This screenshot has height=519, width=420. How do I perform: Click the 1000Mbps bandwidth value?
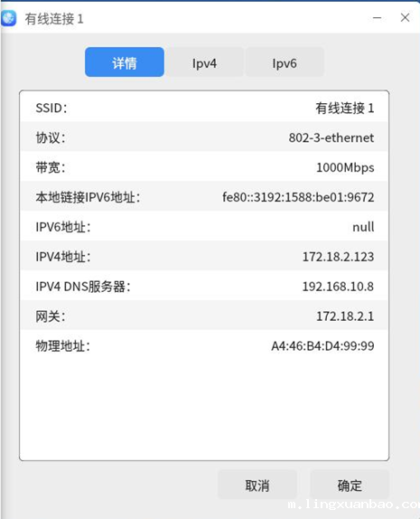[x=345, y=167]
